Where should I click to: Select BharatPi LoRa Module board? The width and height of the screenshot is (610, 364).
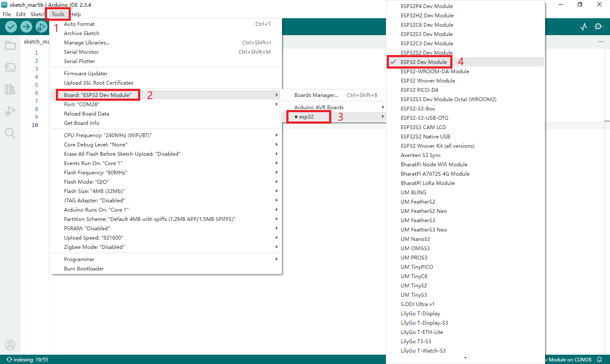coord(466,183)
